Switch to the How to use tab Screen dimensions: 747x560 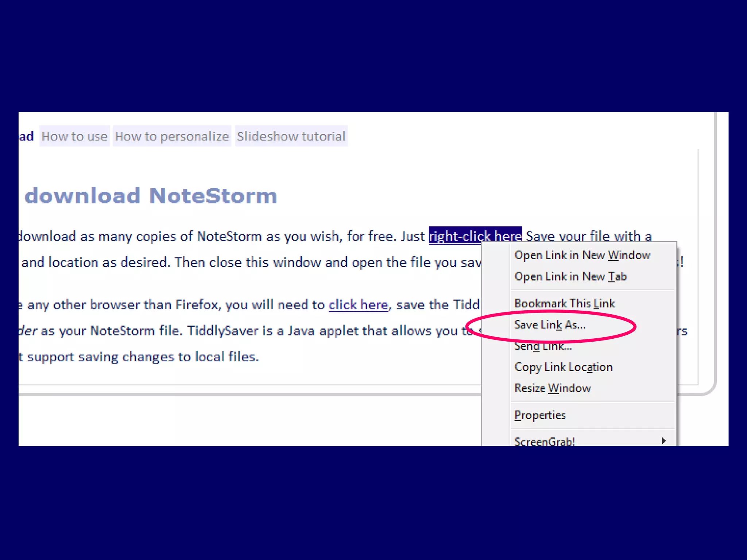click(74, 136)
